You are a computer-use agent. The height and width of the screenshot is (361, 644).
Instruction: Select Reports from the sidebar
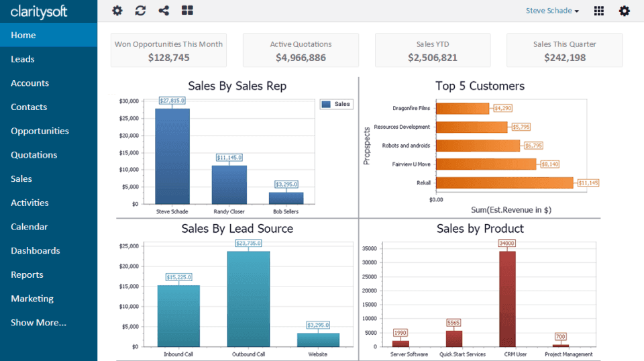[x=27, y=274]
